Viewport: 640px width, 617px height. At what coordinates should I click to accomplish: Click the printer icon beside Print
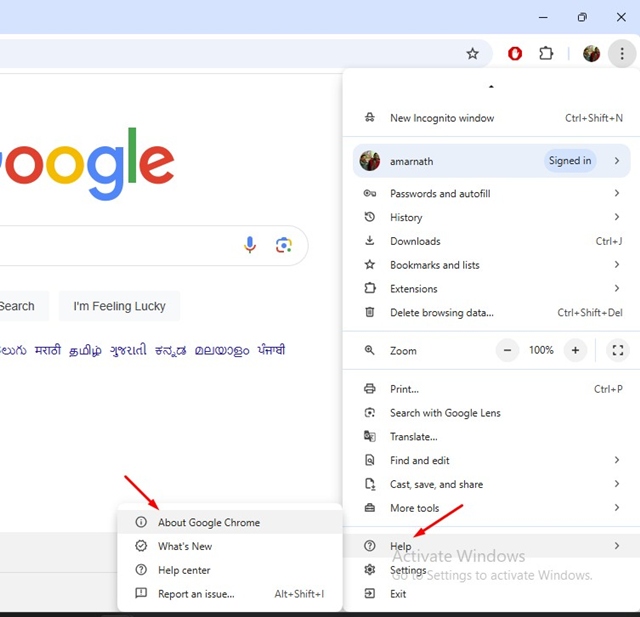click(370, 388)
